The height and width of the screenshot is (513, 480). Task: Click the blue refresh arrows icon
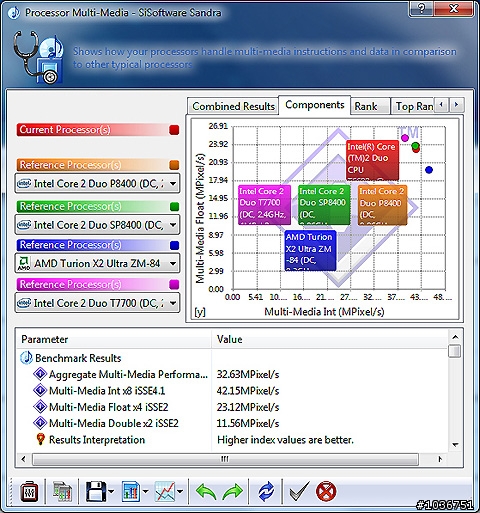tap(266, 492)
